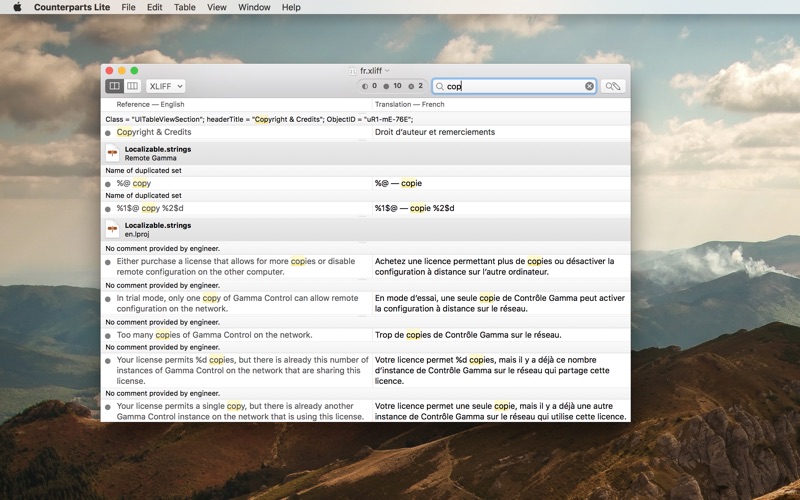The height and width of the screenshot is (500, 800).
Task: Select reference text '%1$@ copy %2$d'
Action: pos(150,208)
